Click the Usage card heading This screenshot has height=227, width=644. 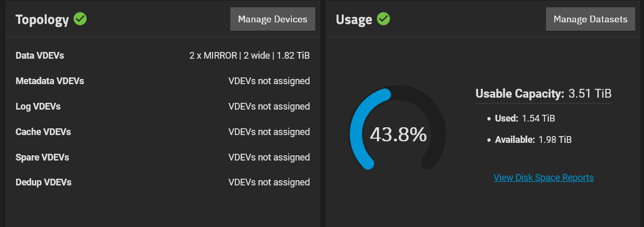(x=354, y=20)
